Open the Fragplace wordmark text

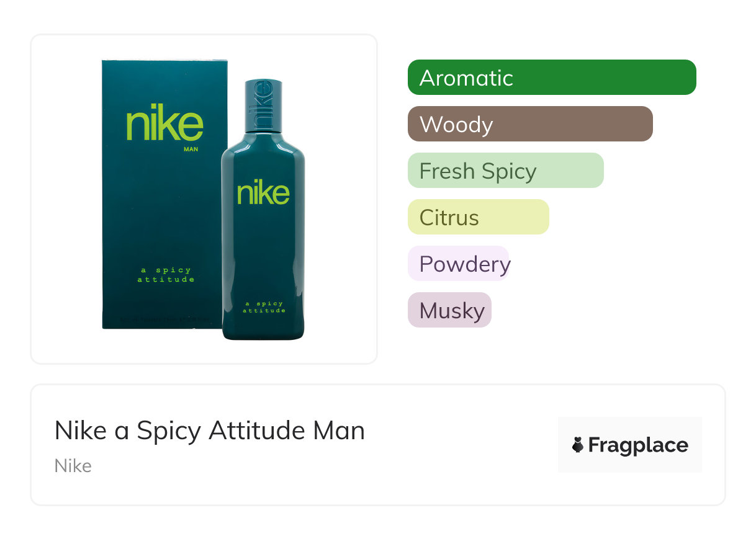click(638, 445)
